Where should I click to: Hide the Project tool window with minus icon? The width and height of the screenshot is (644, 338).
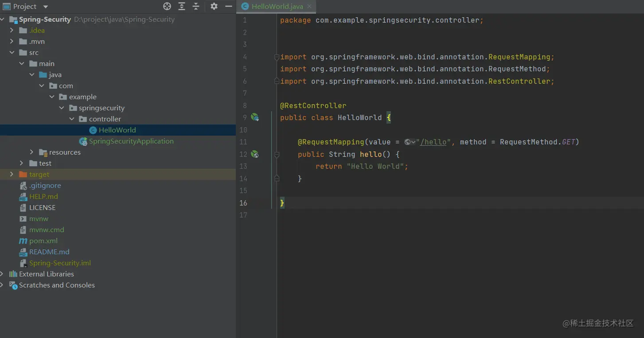[x=229, y=6]
